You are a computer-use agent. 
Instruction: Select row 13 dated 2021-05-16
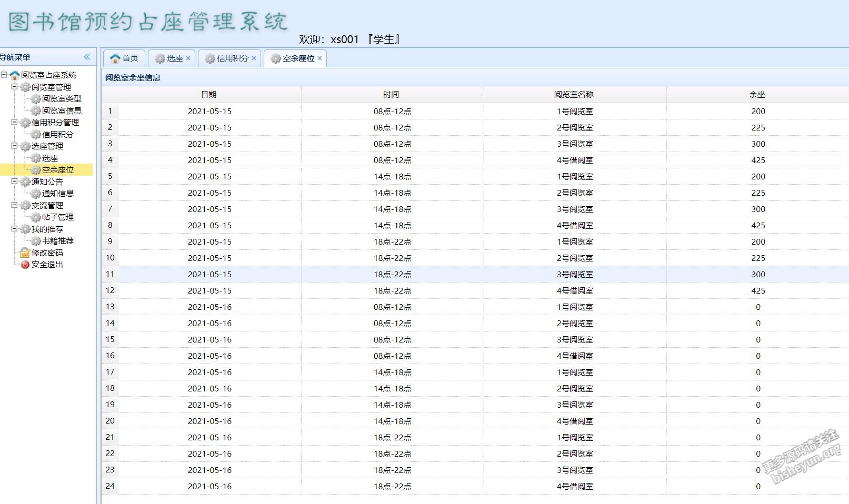(475, 307)
